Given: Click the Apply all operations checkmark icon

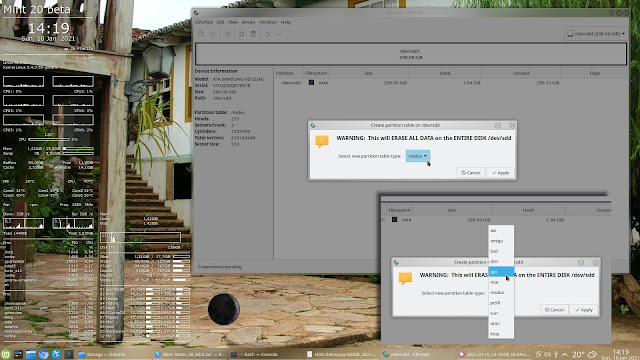Looking at the screenshot, I should click(x=280, y=34).
